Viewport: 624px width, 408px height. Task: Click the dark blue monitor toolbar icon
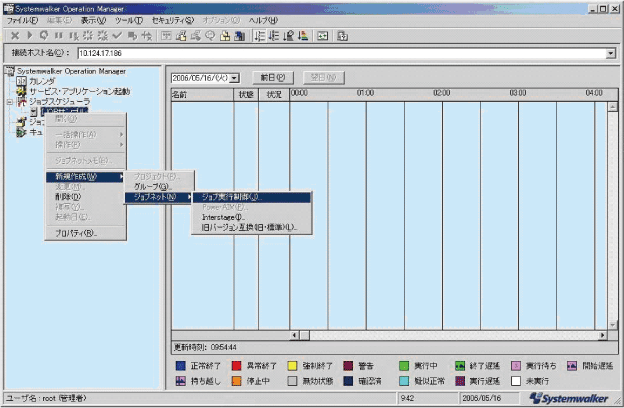click(x=240, y=36)
